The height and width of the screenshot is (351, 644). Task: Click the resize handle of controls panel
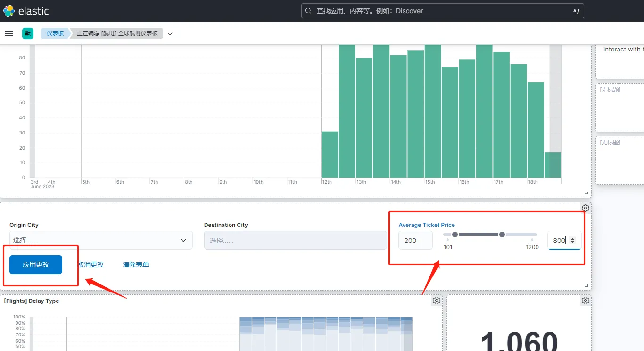(587, 285)
